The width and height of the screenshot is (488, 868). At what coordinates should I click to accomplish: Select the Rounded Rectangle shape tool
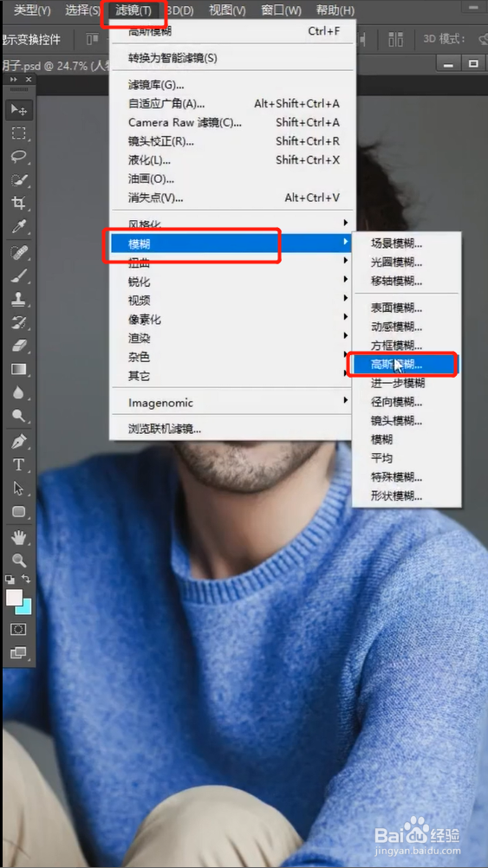pyautogui.click(x=19, y=511)
